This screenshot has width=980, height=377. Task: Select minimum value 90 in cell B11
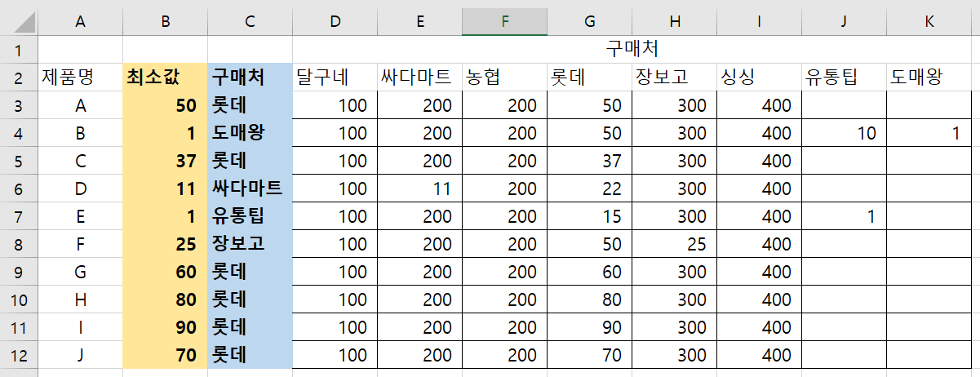(x=166, y=327)
